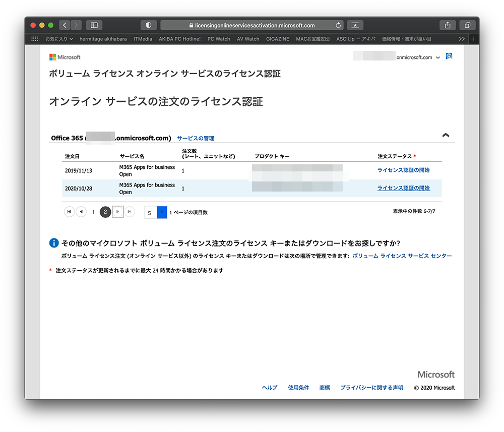Click the サービス名 column header

tap(132, 156)
